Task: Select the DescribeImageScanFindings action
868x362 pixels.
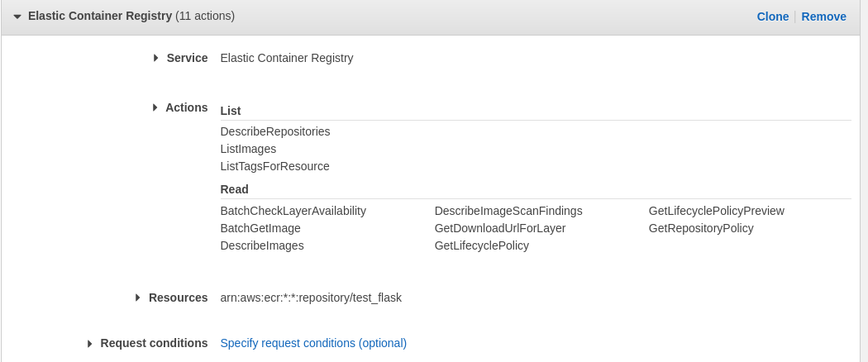Action: [x=508, y=211]
